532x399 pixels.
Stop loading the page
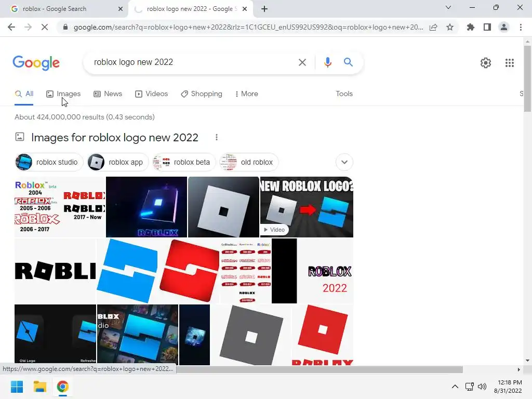(x=45, y=27)
